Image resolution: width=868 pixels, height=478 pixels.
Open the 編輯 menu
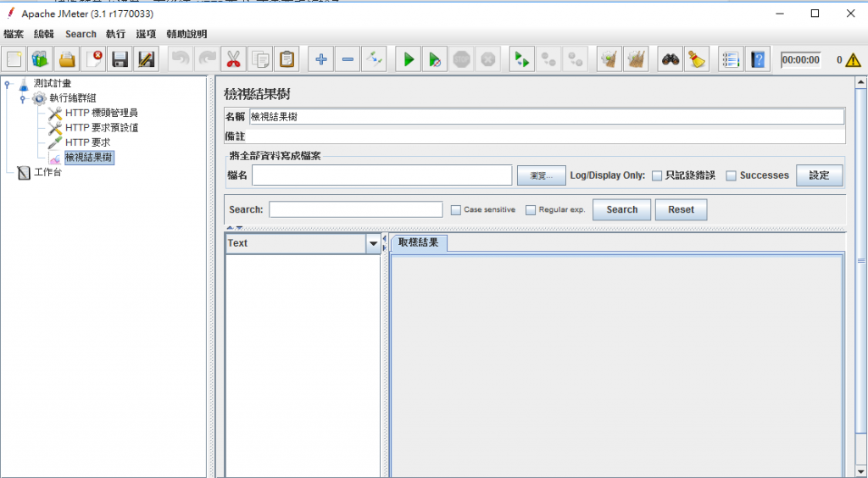click(44, 34)
